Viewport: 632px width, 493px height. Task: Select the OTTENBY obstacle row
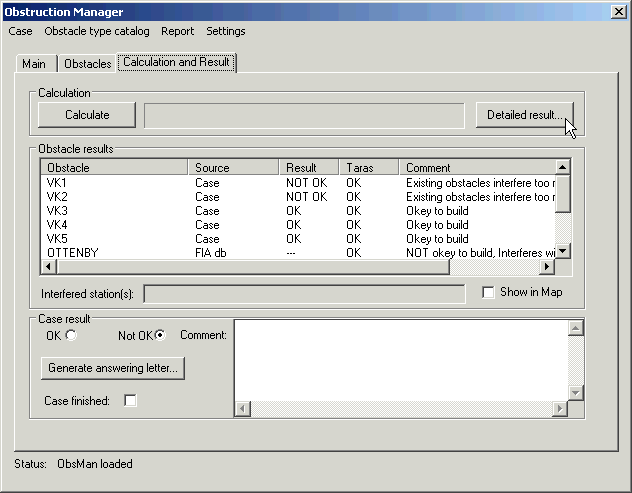coord(298,253)
